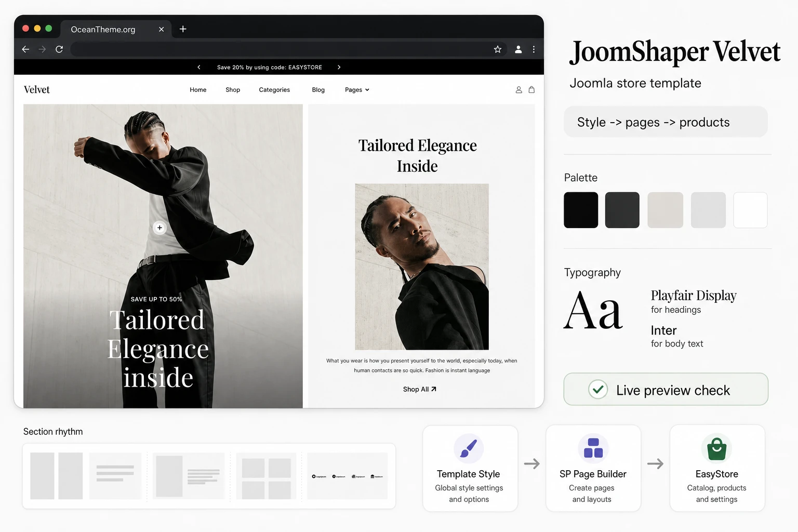Select the dark charcoal palette swatch
This screenshot has height=532, width=798.
622,210
